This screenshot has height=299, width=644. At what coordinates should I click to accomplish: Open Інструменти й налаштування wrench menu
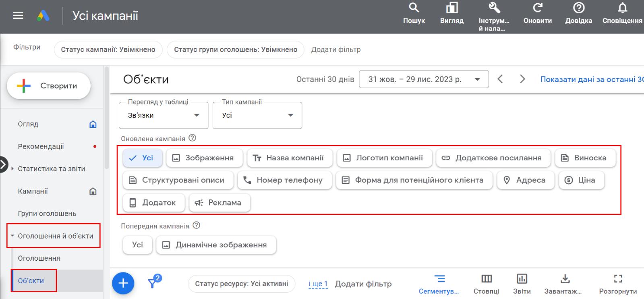click(x=494, y=17)
